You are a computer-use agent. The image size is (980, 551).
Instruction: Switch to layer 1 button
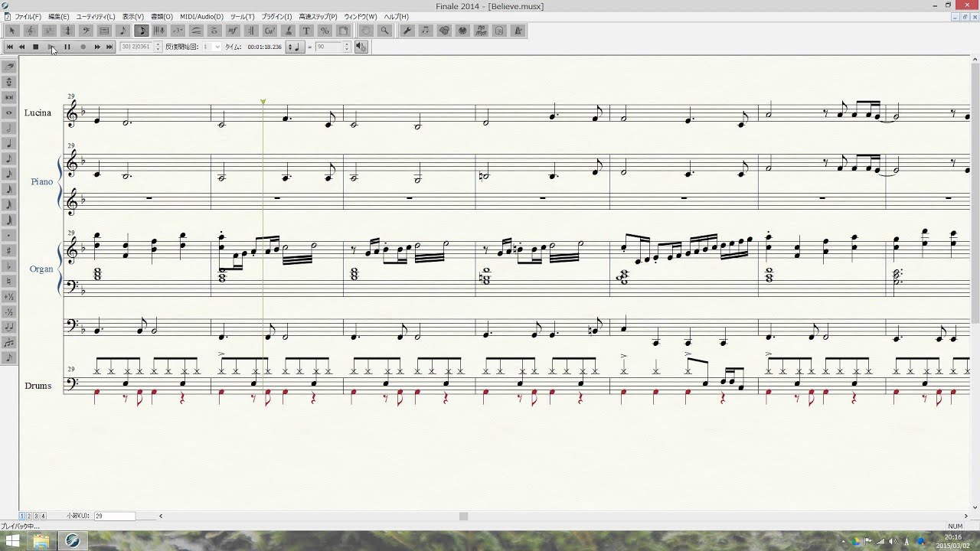tap(21, 516)
